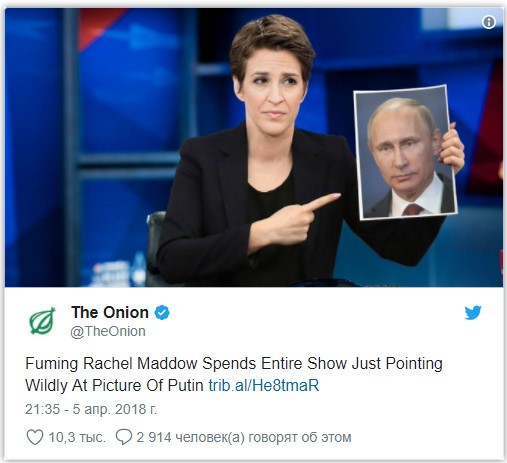Click the blue Twitter bird logo
507x463 pixels.
coord(473,313)
